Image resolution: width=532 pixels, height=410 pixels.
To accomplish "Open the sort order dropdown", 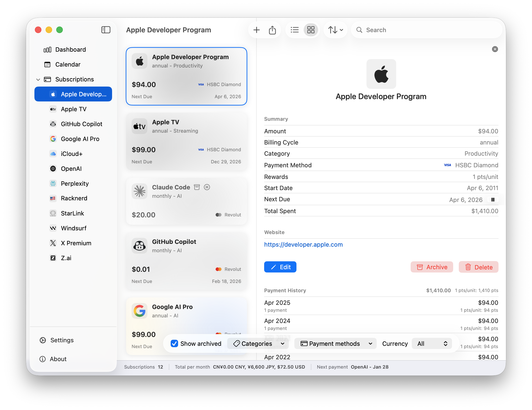I will pos(336,30).
